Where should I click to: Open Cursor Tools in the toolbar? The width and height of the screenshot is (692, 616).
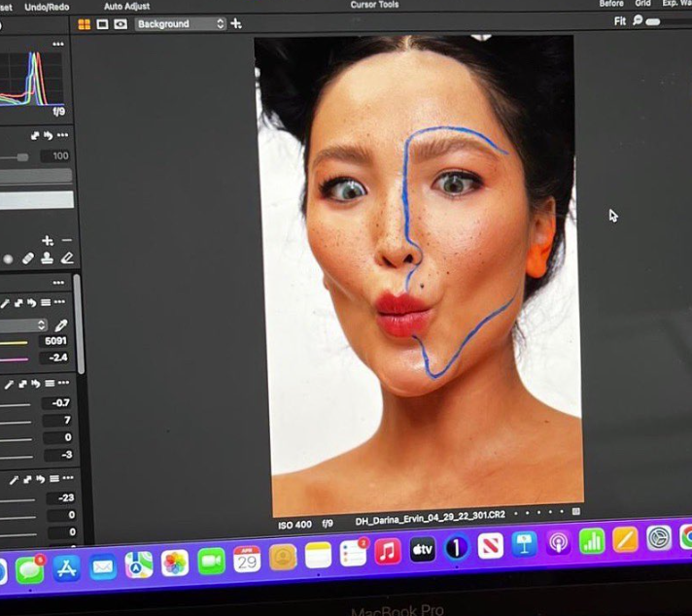pyautogui.click(x=374, y=5)
